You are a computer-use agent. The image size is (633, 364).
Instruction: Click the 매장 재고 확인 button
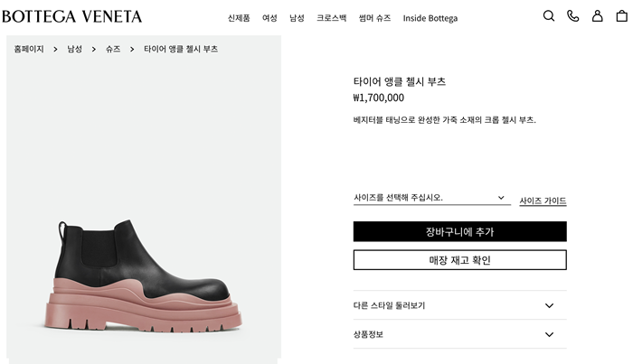[459, 260]
